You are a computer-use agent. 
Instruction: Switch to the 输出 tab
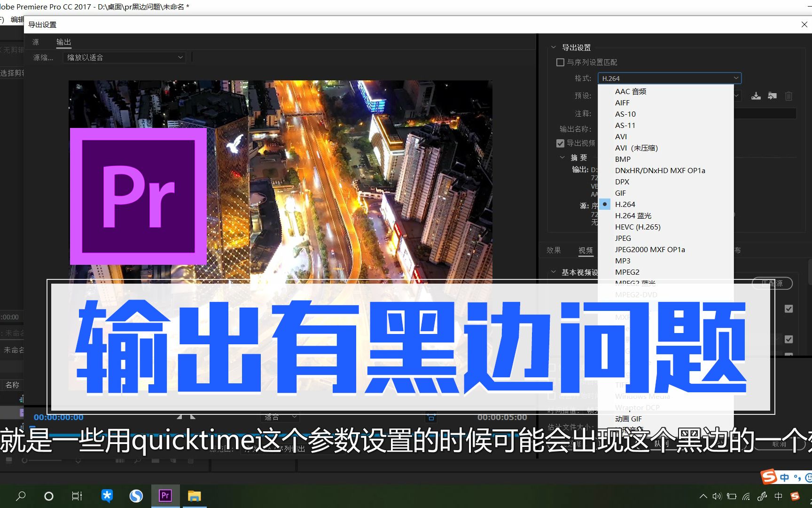[64, 42]
